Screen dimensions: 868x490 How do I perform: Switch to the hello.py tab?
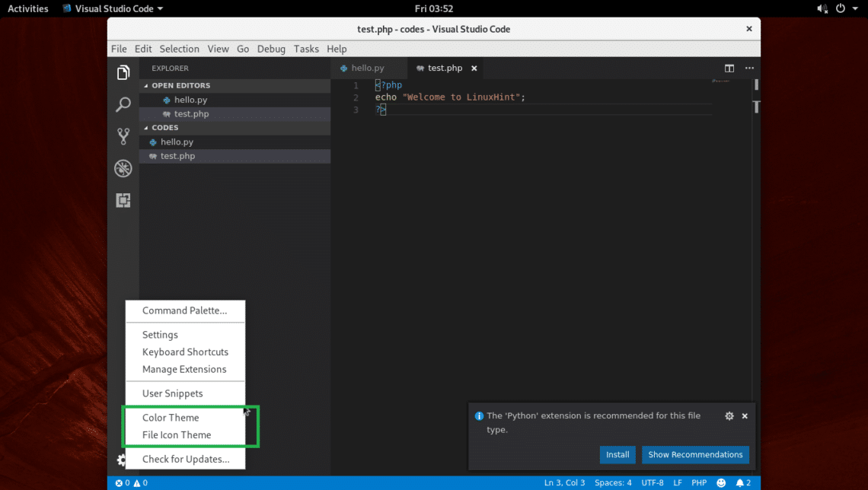367,68
